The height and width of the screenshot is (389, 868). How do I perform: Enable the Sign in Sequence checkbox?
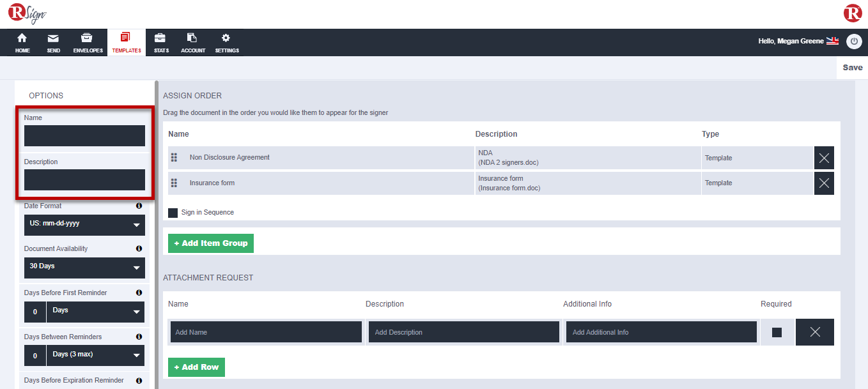point(173,213)
